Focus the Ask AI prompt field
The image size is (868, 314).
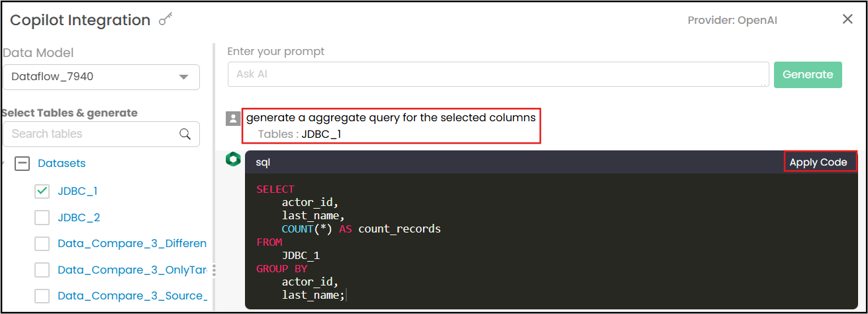497,74
